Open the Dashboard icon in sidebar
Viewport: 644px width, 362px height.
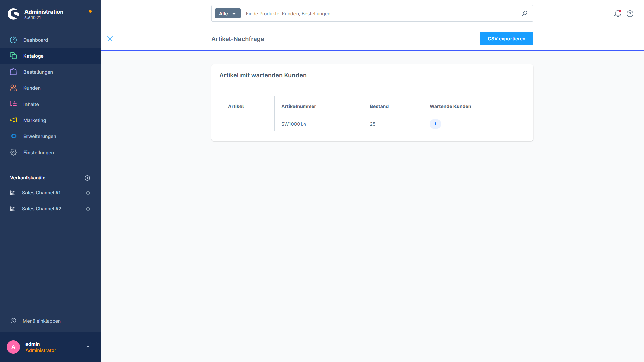(13, 40)
